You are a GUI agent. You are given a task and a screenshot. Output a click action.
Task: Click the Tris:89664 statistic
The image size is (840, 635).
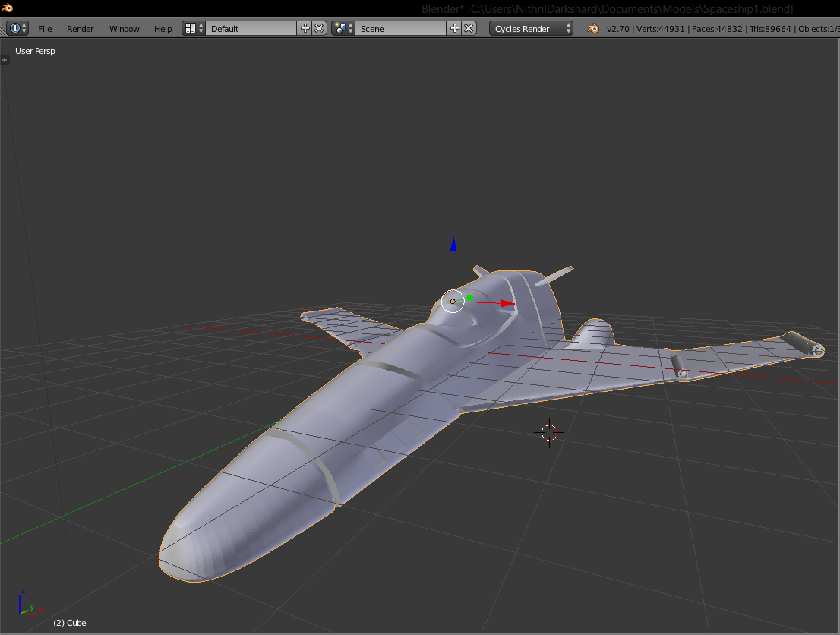pyautogui.click(x=770, y=29)
